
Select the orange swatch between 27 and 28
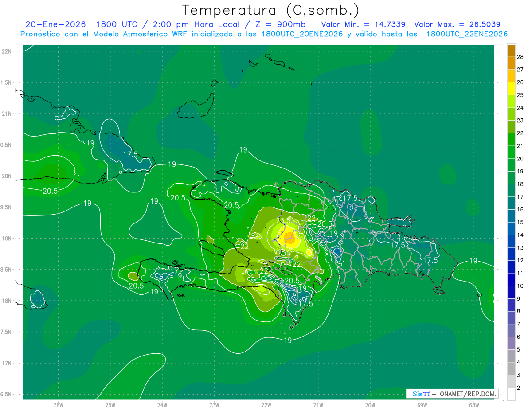(511, 63)
